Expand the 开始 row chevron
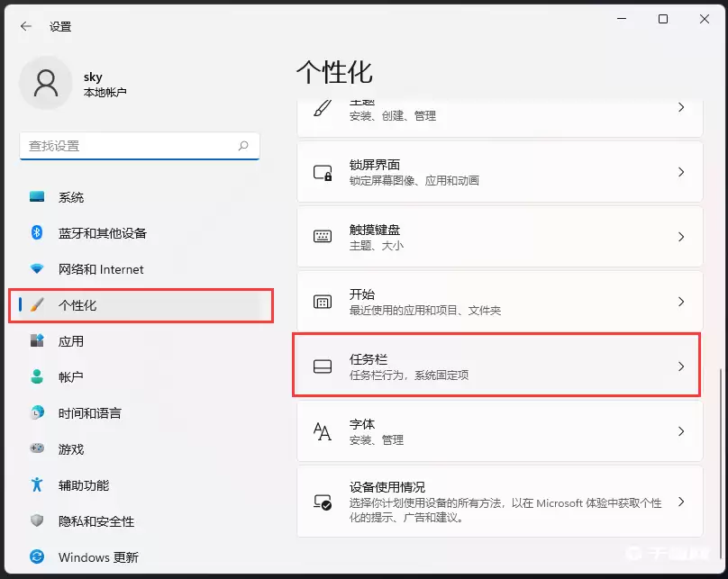Image resolution: width=728 pixels, height=579 pixels. tap(681, 302)
